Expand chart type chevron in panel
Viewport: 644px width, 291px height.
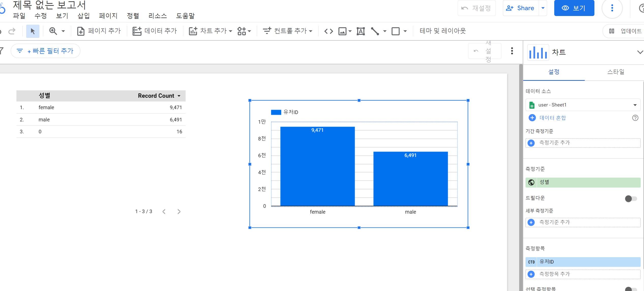pos(640,52)
